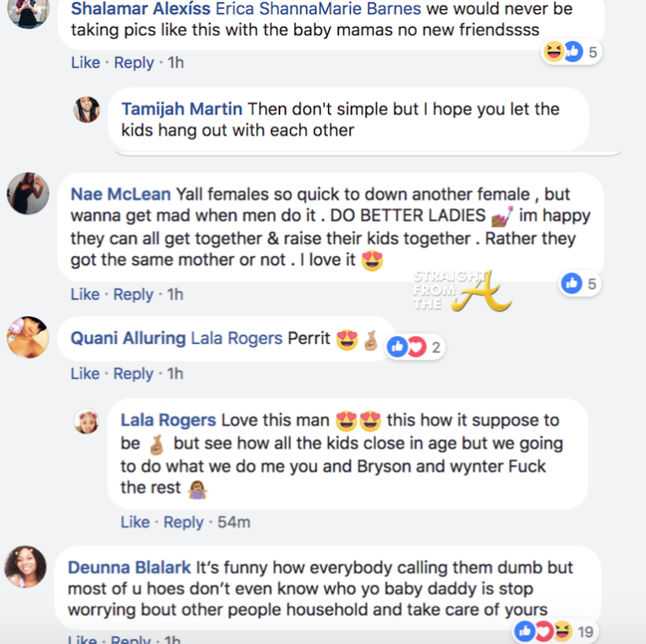Reply to Lala Rogers' comment
646x644 pixels.
point(183,522)
